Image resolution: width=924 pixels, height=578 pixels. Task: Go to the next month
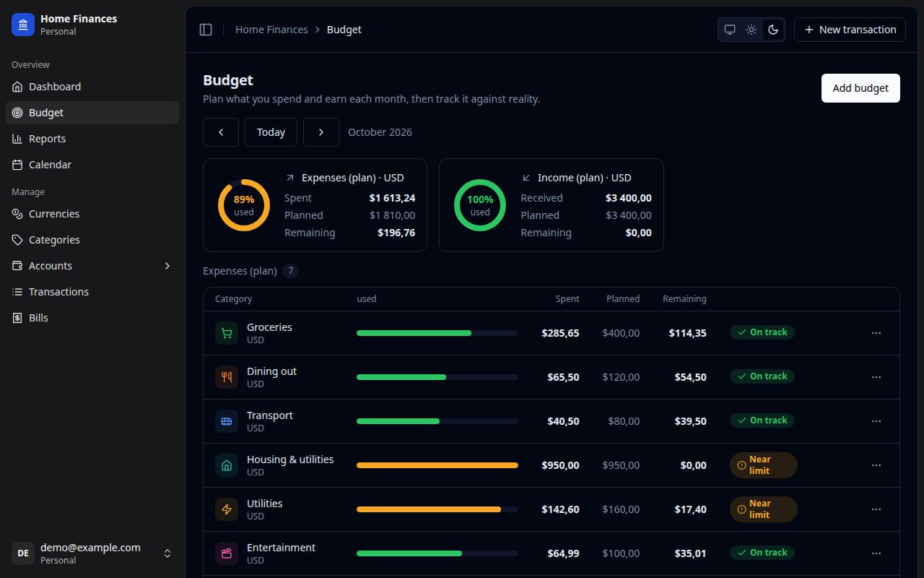321,132
